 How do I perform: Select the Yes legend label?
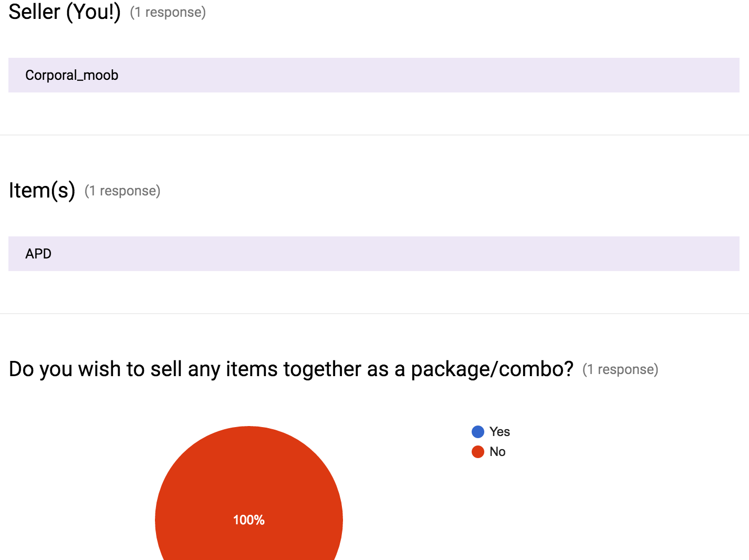[500, 432]
